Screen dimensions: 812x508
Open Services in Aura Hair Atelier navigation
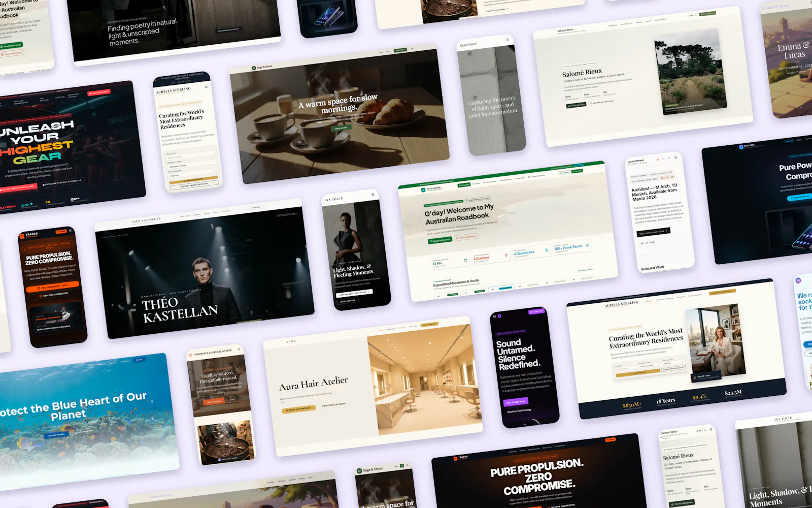391,329
